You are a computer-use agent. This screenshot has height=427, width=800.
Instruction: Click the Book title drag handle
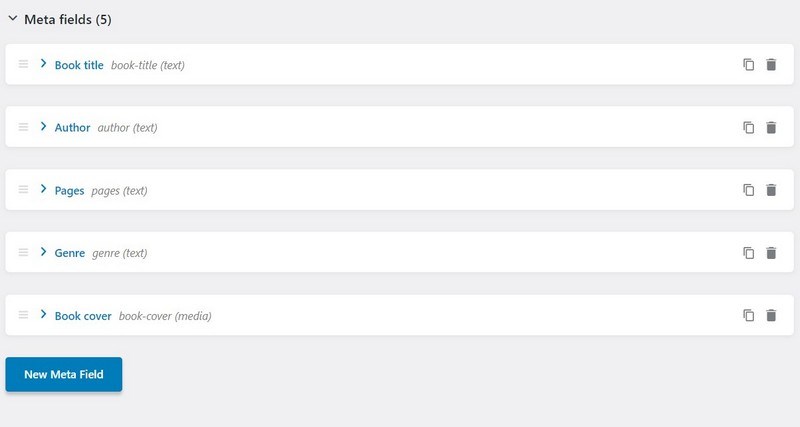23,64
